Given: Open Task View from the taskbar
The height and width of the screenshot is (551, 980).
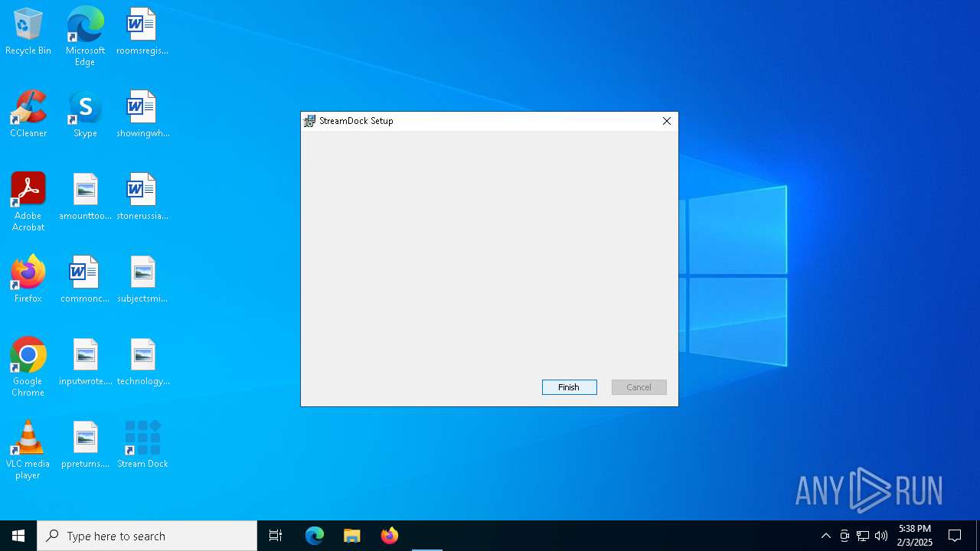Looking at the screenshot, I should 276,536.
